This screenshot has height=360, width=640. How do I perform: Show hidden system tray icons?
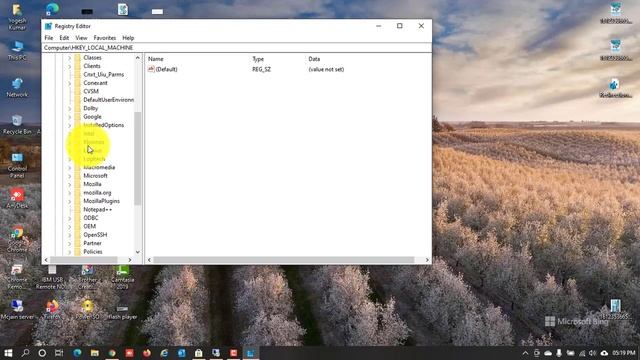pos(525,353)
